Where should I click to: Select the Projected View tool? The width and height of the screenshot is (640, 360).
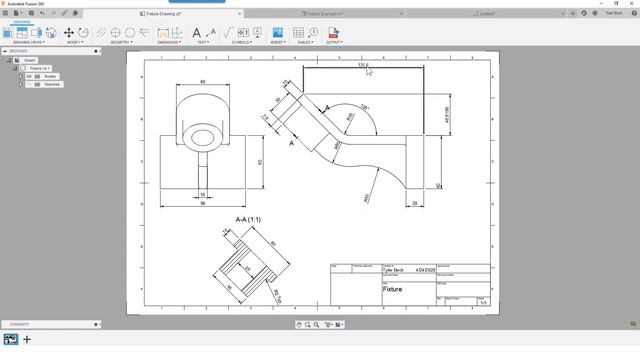pos(22,33)
